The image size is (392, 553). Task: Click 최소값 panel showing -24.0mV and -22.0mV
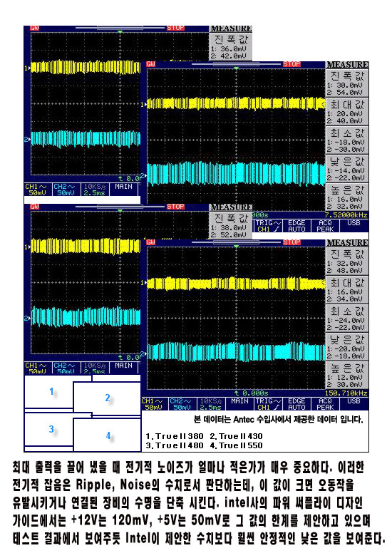[x=347, y=319]
